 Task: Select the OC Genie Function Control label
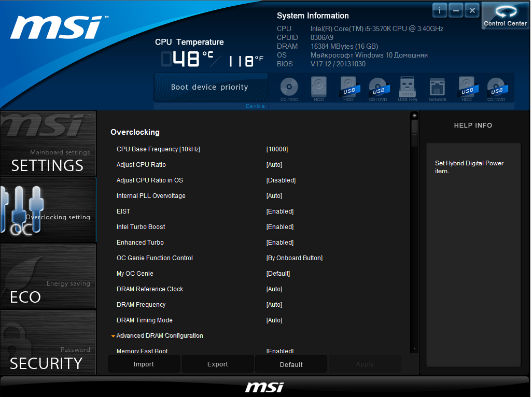pyautogui.click(x=155, y=258)
